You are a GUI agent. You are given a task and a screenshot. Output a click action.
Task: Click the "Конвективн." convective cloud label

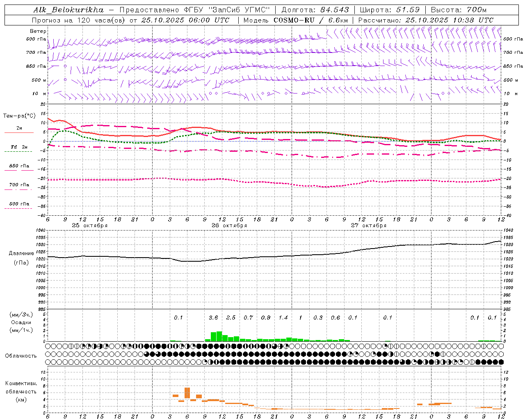click(21, 383)
